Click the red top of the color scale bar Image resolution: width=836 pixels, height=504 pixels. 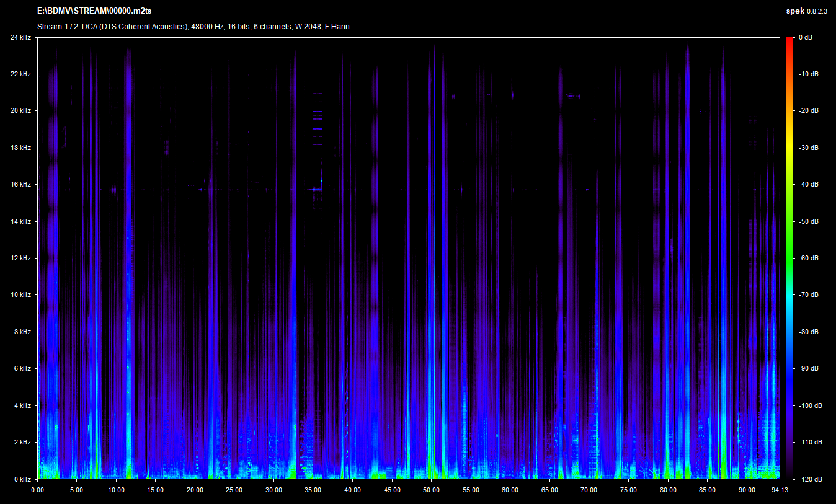point(789,41)
